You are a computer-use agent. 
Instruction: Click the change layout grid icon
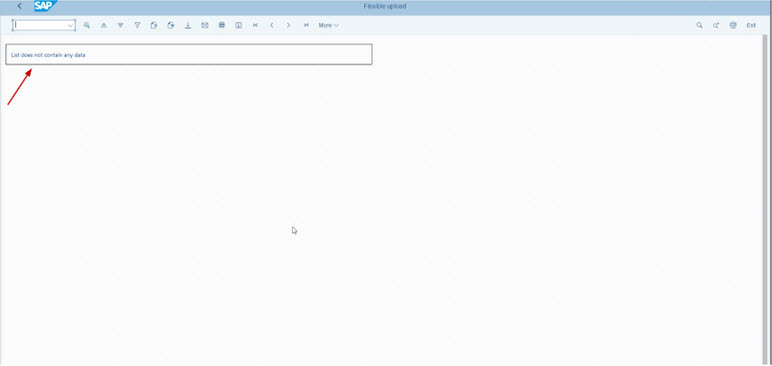tap(222, 25)
